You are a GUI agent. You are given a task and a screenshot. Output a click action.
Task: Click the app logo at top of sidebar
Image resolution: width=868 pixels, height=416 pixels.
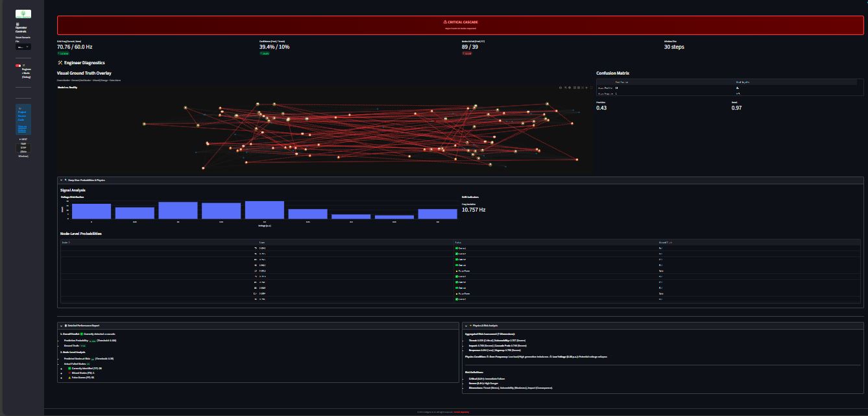[25, 12]
